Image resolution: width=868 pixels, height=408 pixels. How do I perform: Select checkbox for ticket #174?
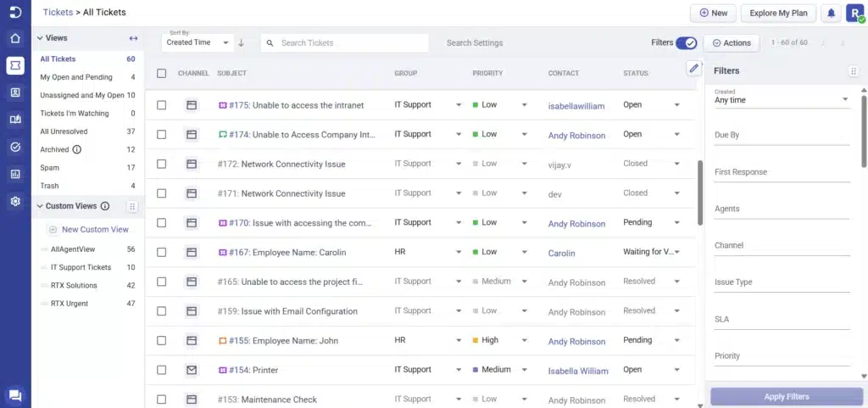coord(162,135)
